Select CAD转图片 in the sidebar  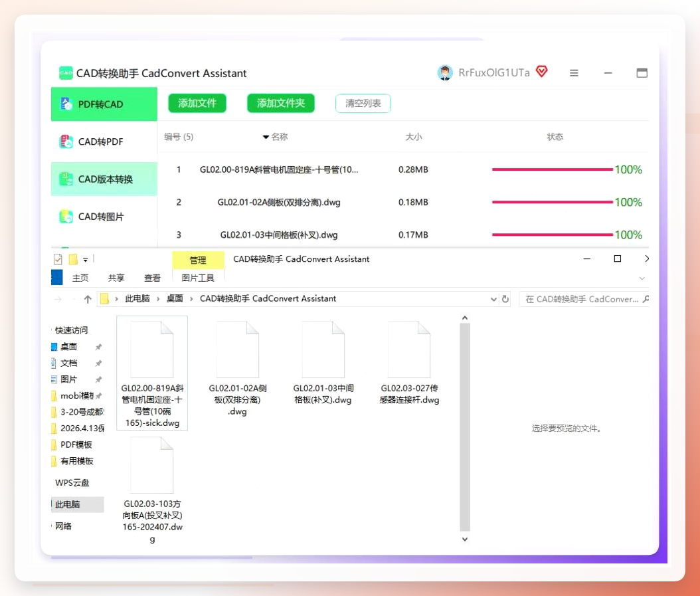pyautogui.click(x=104, y=217)
